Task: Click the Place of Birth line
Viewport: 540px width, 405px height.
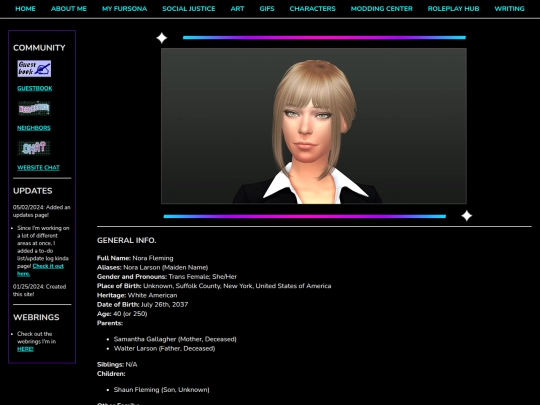Action: (x=214, y=286)
